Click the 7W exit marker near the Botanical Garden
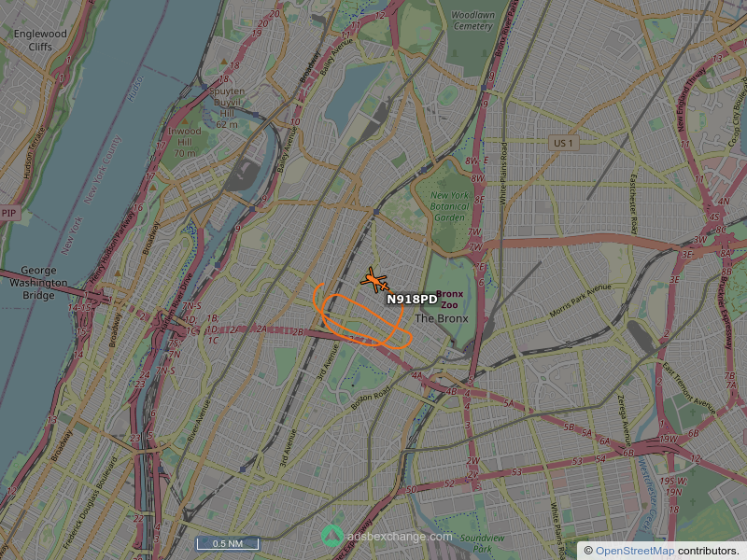Screen dimensions: 747x560 pos(476,231)
